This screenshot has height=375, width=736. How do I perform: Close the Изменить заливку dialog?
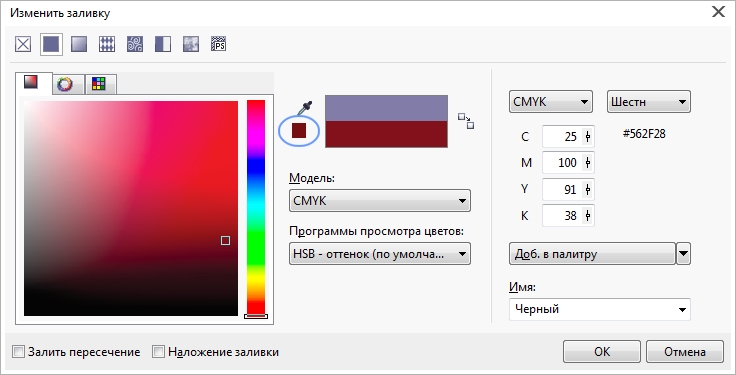tap(718, 12)
